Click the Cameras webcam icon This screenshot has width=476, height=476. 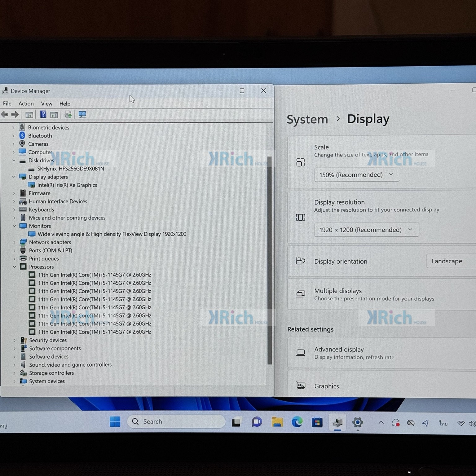[x=22, y=143]
